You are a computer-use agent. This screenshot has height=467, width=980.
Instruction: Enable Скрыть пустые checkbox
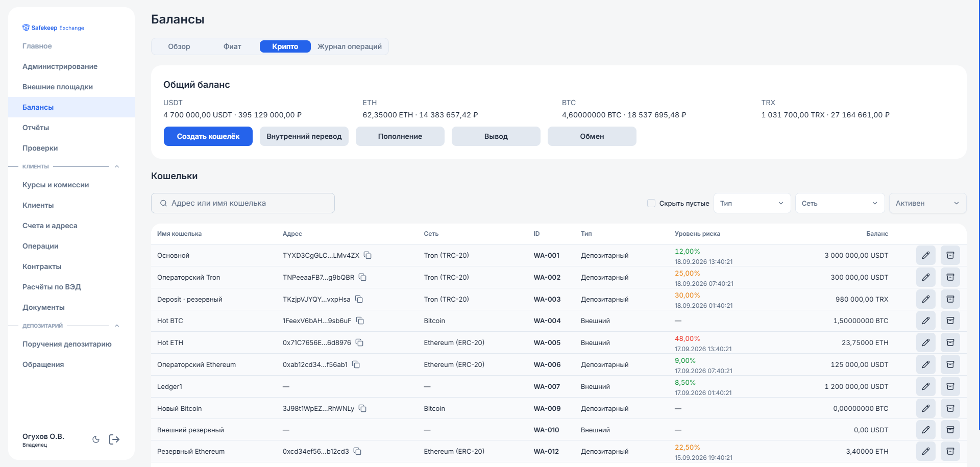pos(651,203)
